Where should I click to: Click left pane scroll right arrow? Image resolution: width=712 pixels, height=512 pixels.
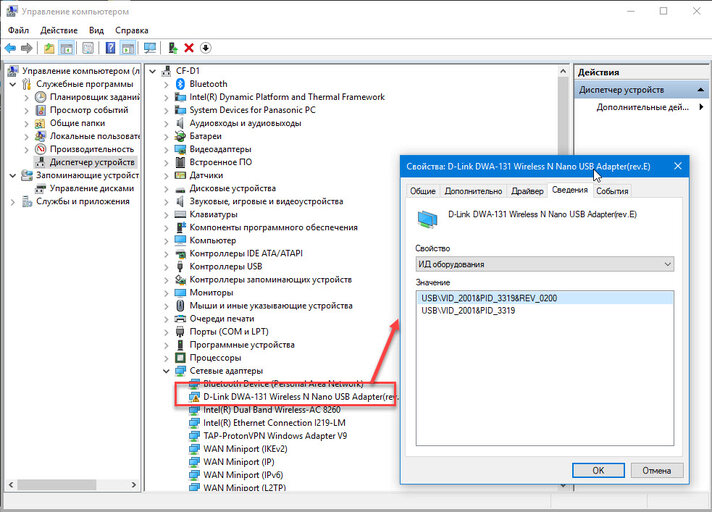(x=134, y=485)
